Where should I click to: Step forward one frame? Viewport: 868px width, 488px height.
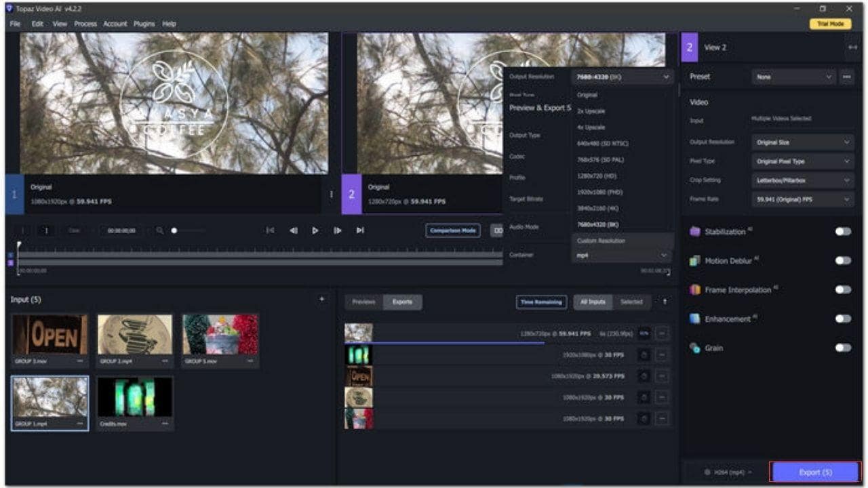(x=337, y=230)
